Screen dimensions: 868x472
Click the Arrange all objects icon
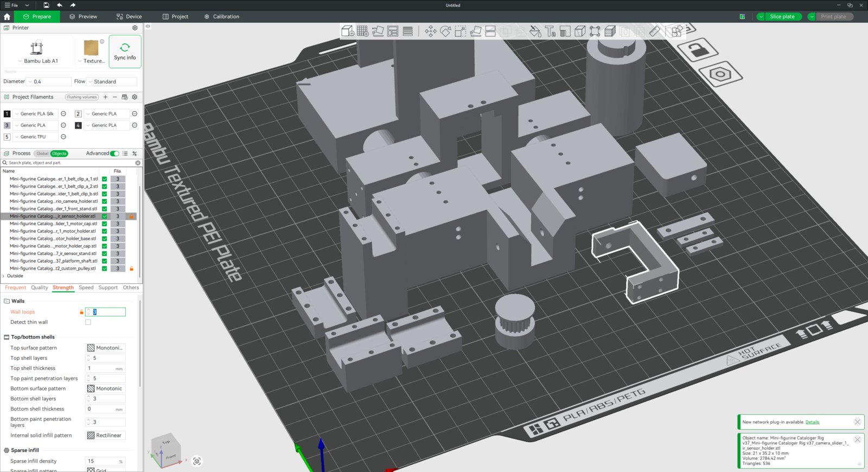[393, 31]
